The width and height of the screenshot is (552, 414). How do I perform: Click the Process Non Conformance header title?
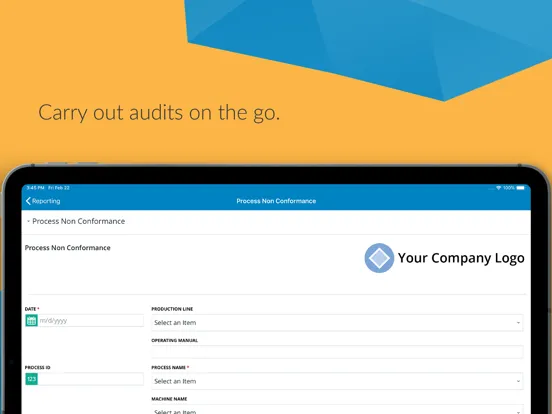point(276,201)
